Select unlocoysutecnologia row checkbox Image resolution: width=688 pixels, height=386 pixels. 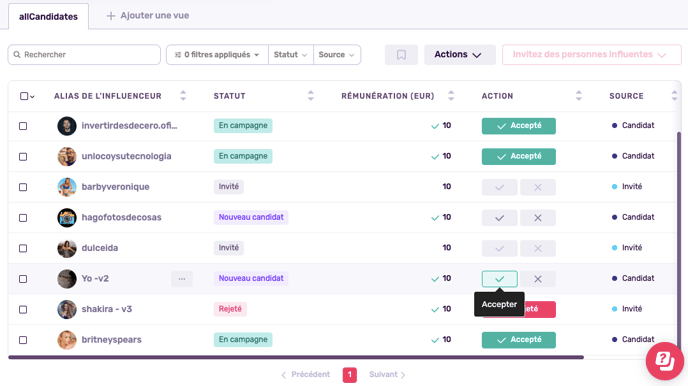pyautogui.click(x=23, y=157)
